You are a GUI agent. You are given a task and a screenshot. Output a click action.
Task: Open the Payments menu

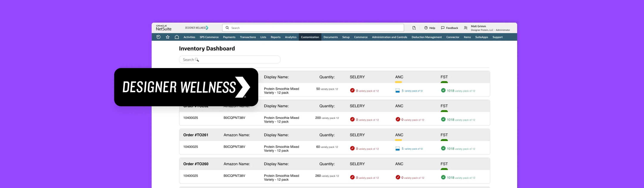pos(229,37)
